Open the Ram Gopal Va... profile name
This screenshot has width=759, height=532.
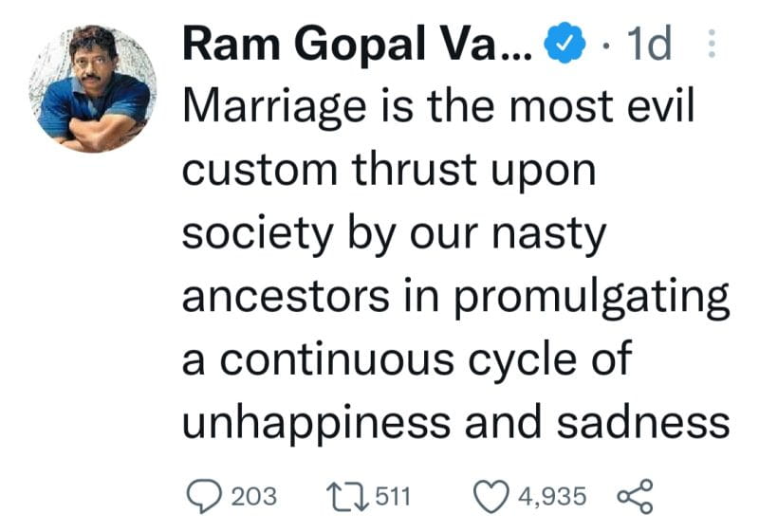pyautogui.click(x=358, y=45)
